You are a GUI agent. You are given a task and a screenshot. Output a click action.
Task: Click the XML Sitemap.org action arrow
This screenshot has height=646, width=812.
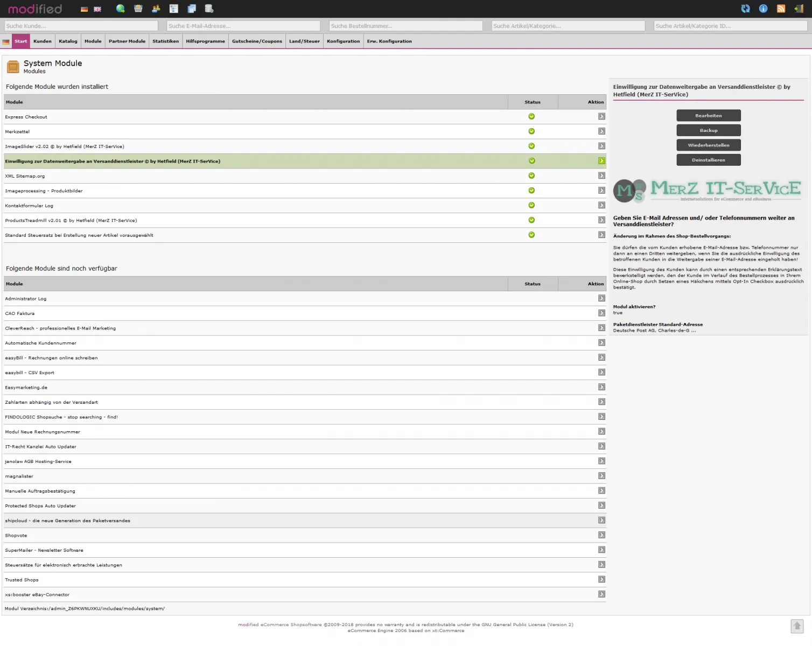(x=601, y=176)
